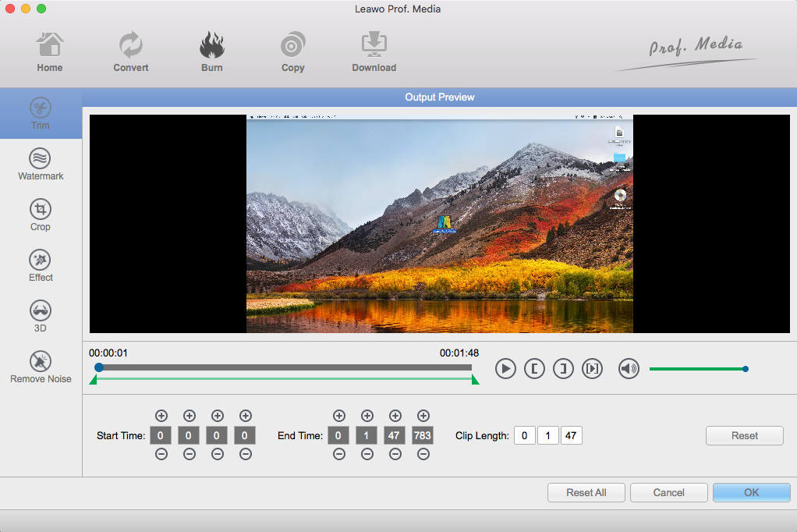Go to the Copy module
The image size is (797, 532).
(x=292, y=52)
